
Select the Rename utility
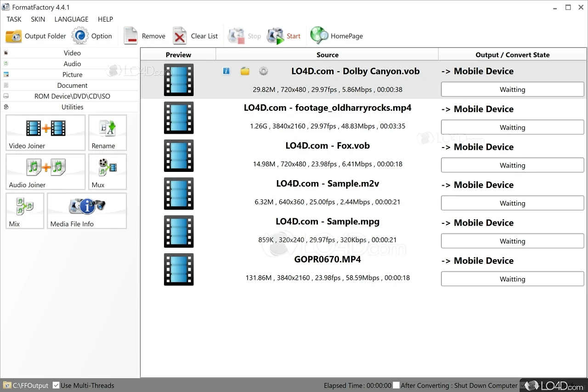pos(107,132)
